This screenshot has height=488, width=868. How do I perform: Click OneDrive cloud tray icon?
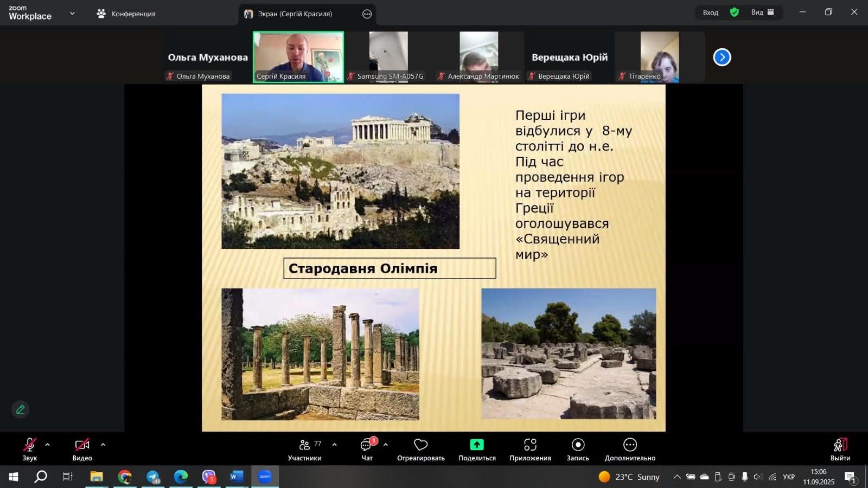(x=704, y=477)
